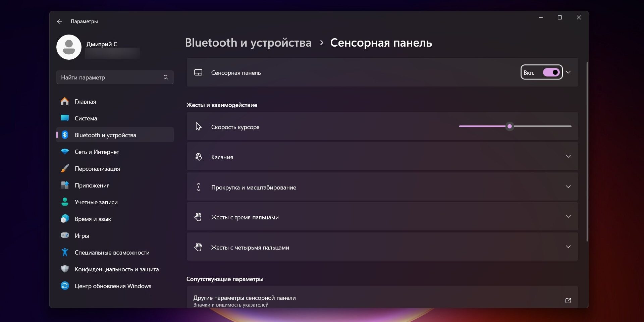Click the shield icon for Конфиденциальность
This screenshot has height=322, width=644.
coord(65,269)
